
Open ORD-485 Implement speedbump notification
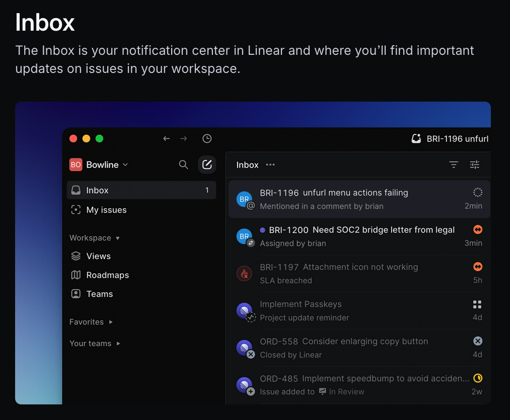click(359, 385)
